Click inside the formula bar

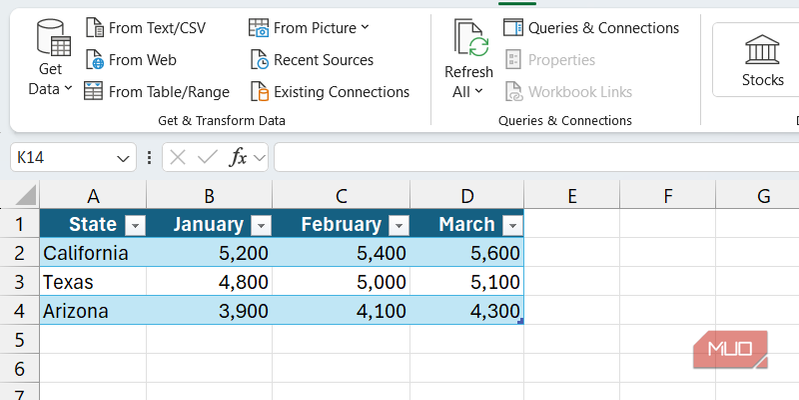[530, 158]
